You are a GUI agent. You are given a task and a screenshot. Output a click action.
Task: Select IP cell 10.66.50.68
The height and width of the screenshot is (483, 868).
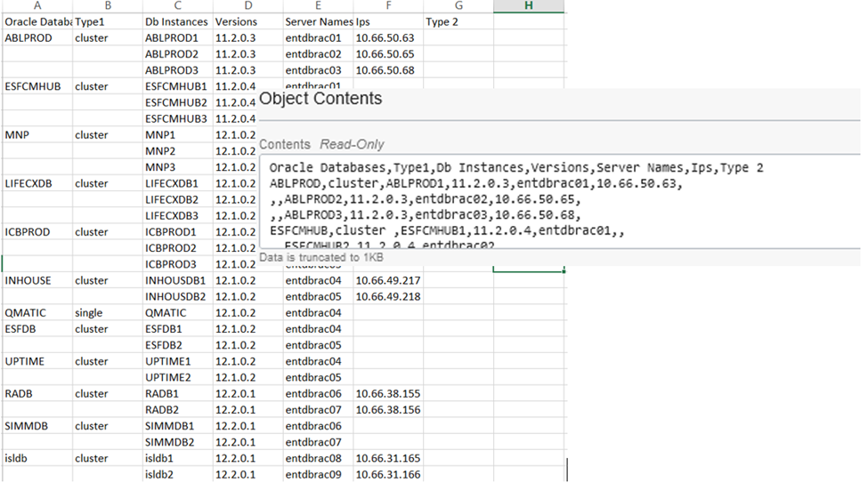pyautogui.click(x=389, y=70)
